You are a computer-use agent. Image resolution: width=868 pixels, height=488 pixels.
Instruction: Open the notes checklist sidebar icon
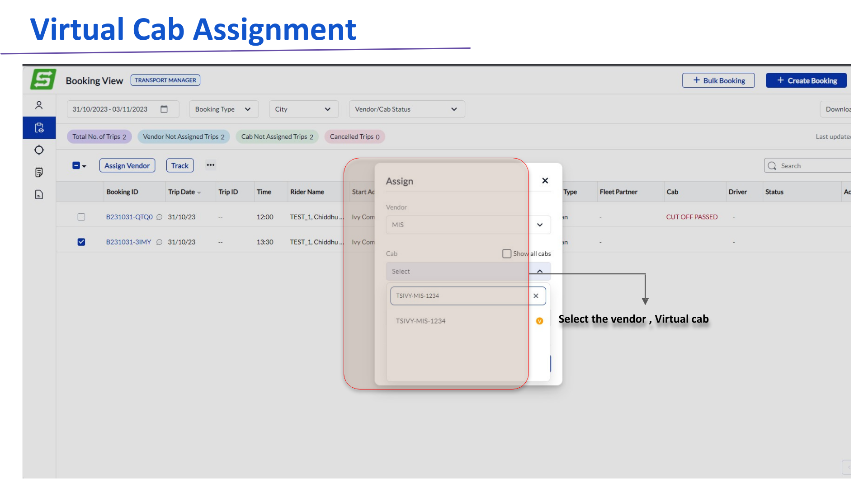pos(39,172)
